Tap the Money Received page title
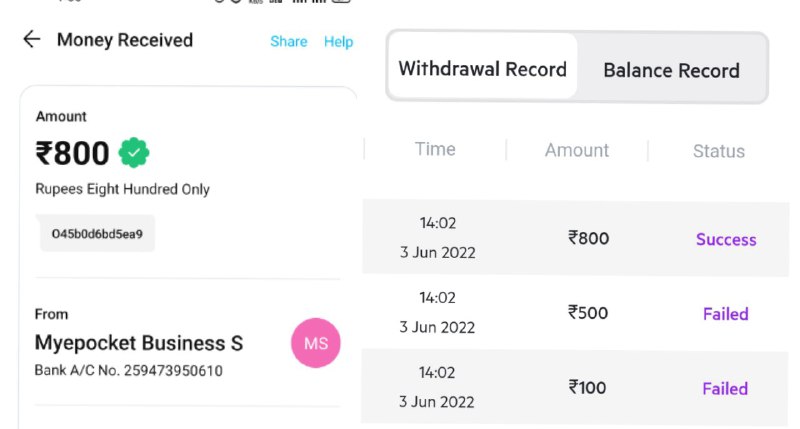Image resolution: width=800 pixels, height=429 pixels. [125, 40]
